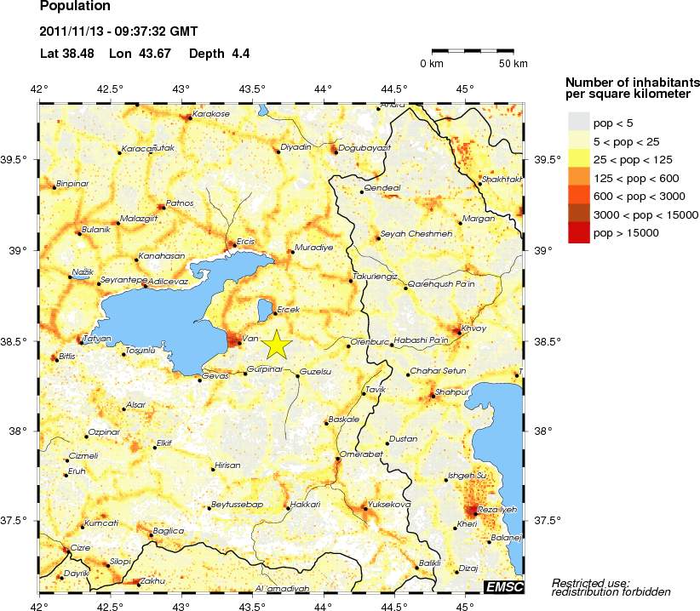Click the 'Population' title text
Screen dimensions: 700x611
(x=75, y=7)
